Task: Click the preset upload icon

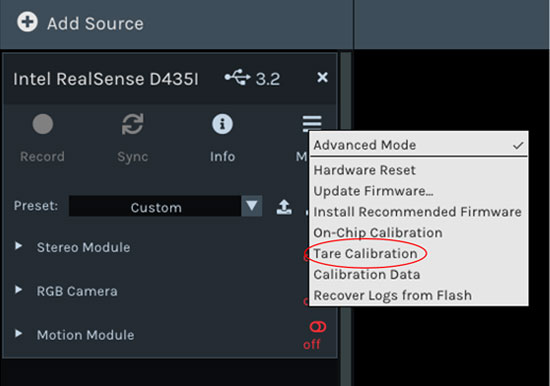Action: [284, 207]
